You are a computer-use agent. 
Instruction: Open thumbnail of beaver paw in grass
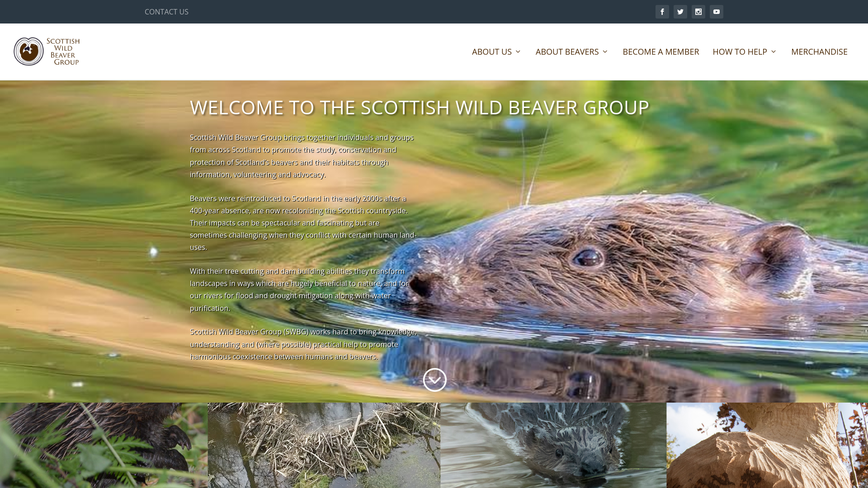point(104,445)
